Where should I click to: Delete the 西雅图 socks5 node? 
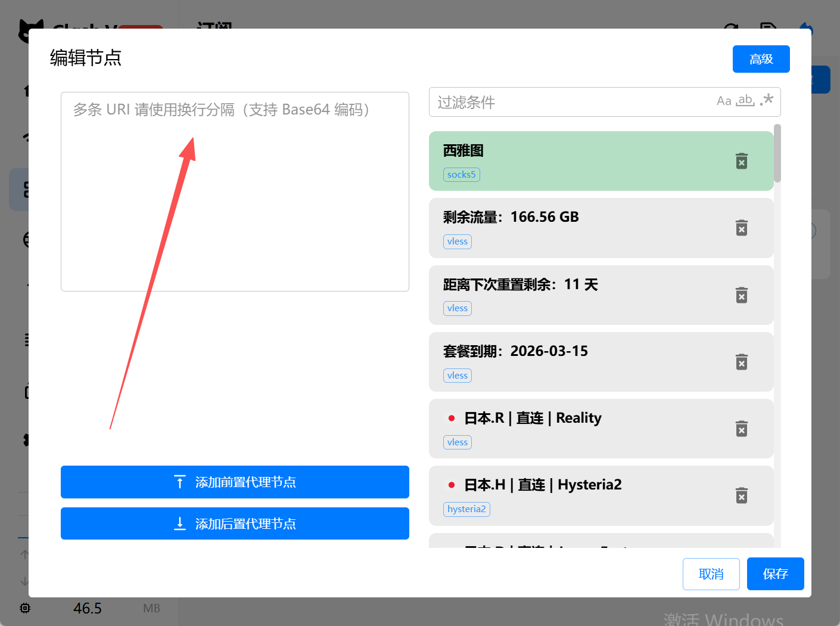(741, 161)
